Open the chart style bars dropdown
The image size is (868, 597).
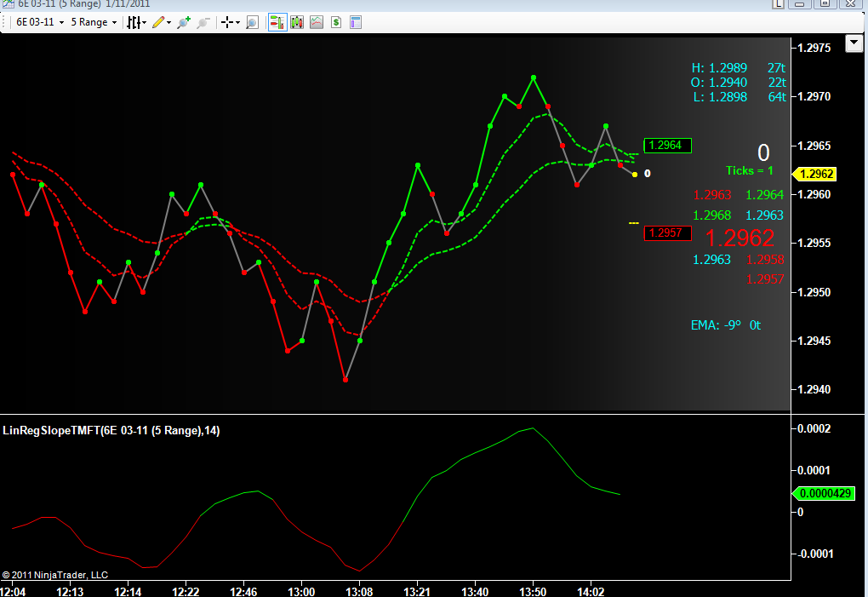(136, 22)
